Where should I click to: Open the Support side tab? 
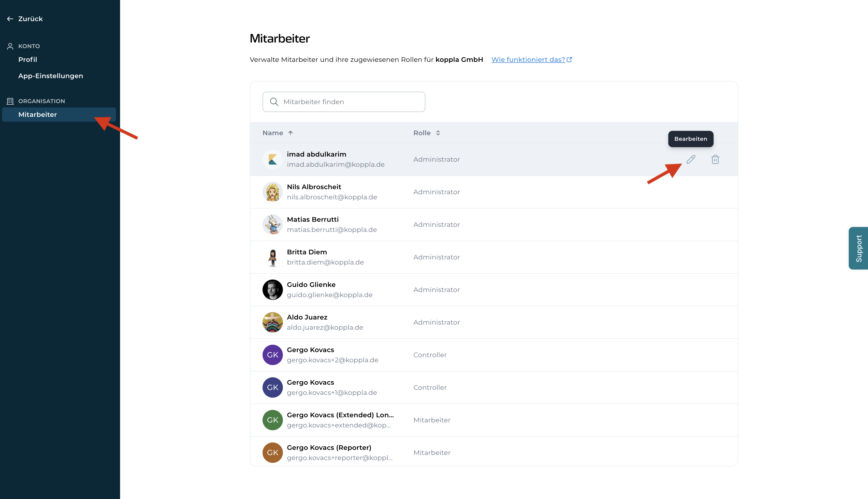click(858, 248)
